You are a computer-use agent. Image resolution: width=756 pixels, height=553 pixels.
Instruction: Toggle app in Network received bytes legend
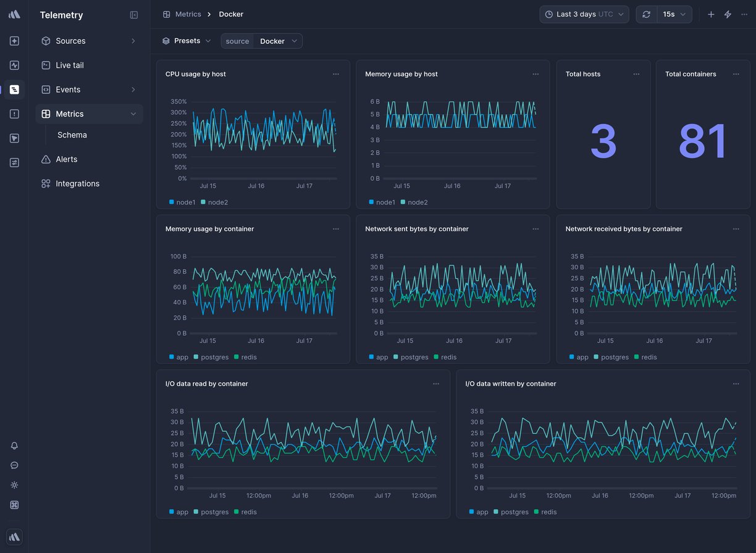579,357
